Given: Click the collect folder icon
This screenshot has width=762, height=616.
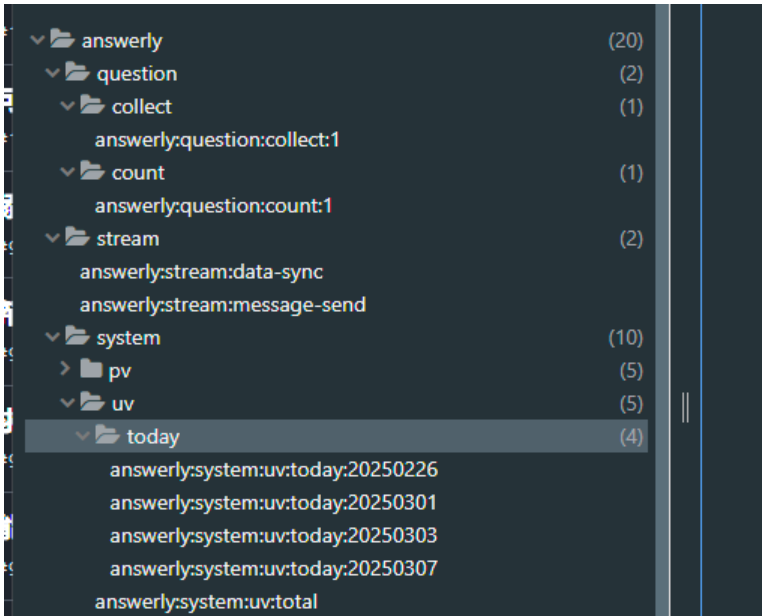Looking at the screenshot, I should 93,107.
